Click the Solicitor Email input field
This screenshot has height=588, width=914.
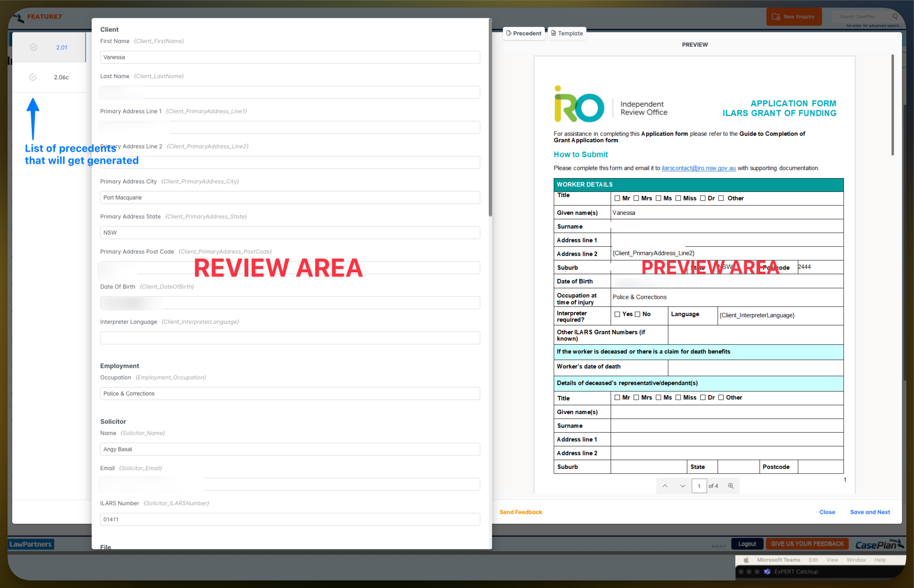[290, 484]
